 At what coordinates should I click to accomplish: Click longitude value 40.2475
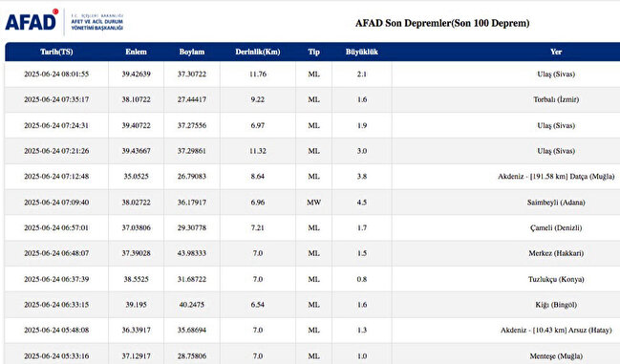click(x=192, y=305)
